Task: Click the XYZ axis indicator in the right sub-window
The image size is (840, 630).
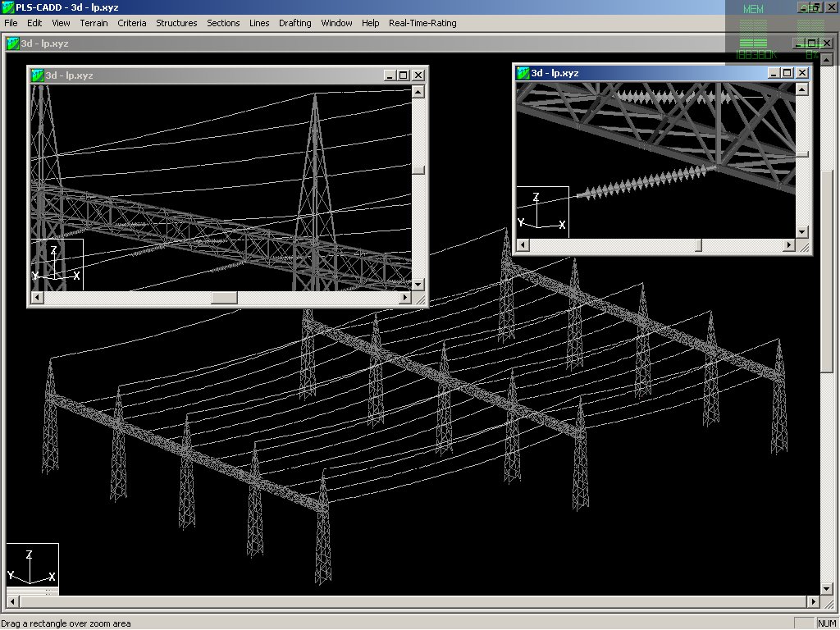Action: point(543,212)
